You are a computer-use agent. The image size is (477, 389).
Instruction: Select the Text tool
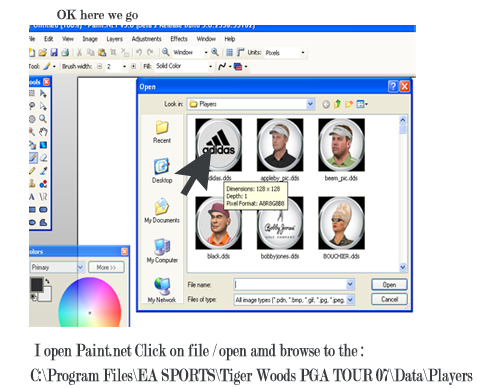pyautogui.click(x=32, y=197)
